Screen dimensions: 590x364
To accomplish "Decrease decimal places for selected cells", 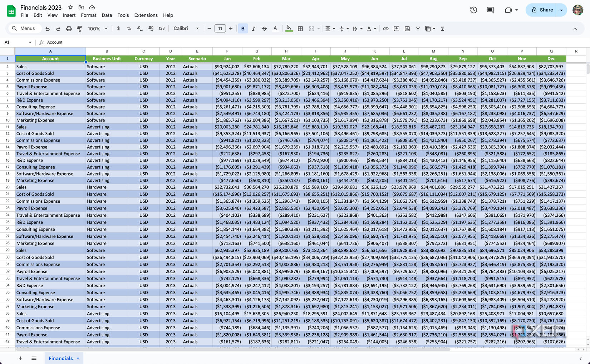I will click(x=139, y=29).
